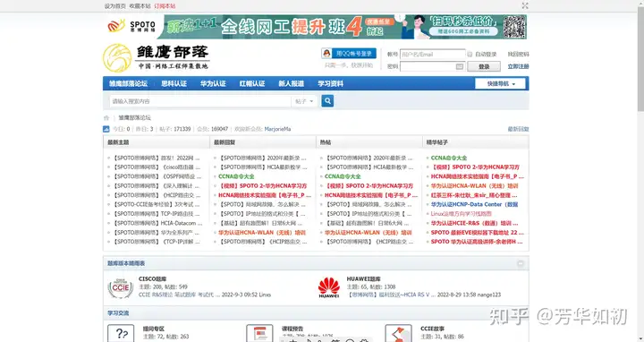
Task: Open the 学习资料 nav tab
Action: click(x=330, y=83)
